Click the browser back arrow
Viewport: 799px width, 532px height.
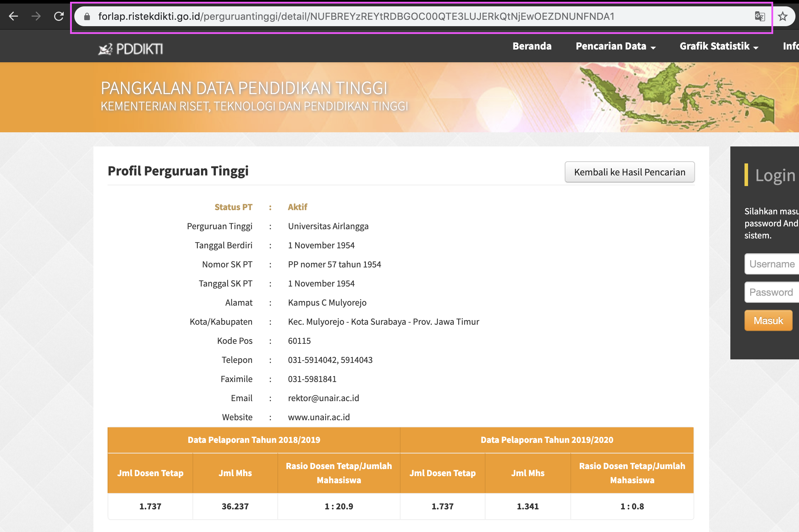[13, 16]
